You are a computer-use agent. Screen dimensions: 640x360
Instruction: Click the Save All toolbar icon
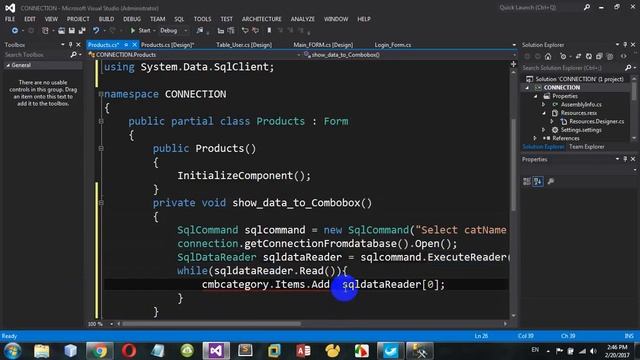[x=82, y=31]
